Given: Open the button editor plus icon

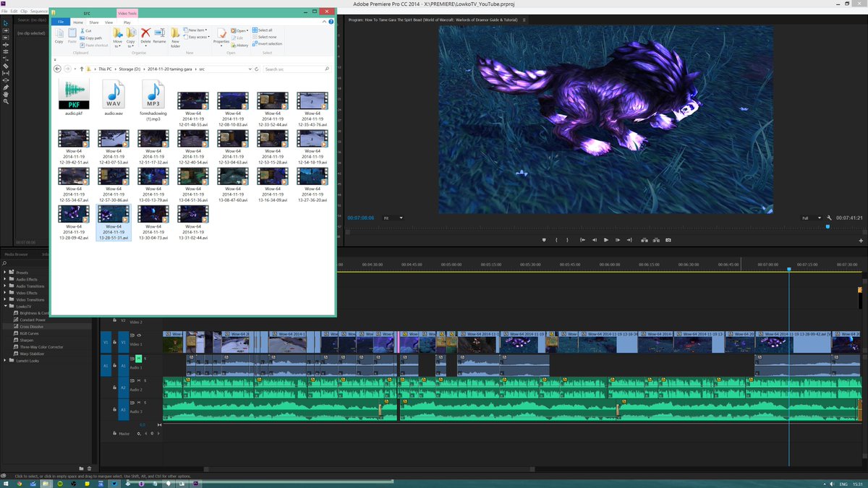Looking at the screenshot, I should pos(861,240).
